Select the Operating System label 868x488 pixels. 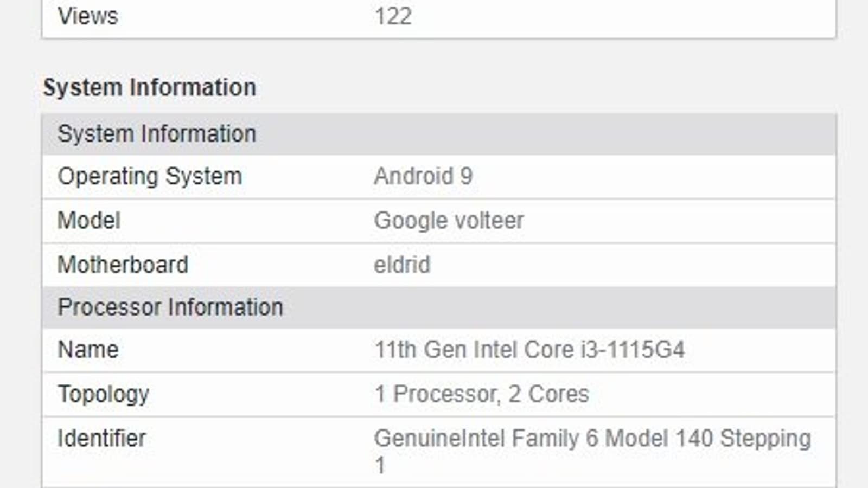point(150,176)
